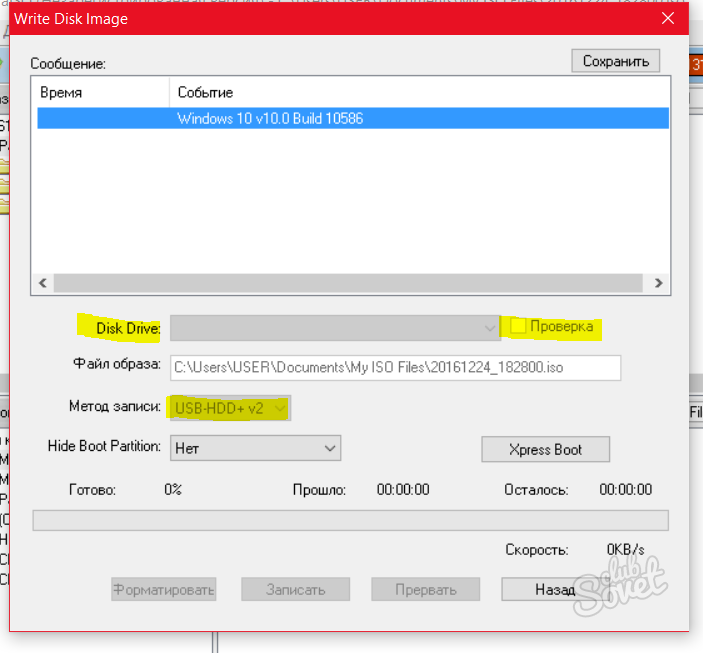The height and width of the screenshot is (653, 703).
Task: Click the Xpress Boot button
Action: (x=545, y=449)
